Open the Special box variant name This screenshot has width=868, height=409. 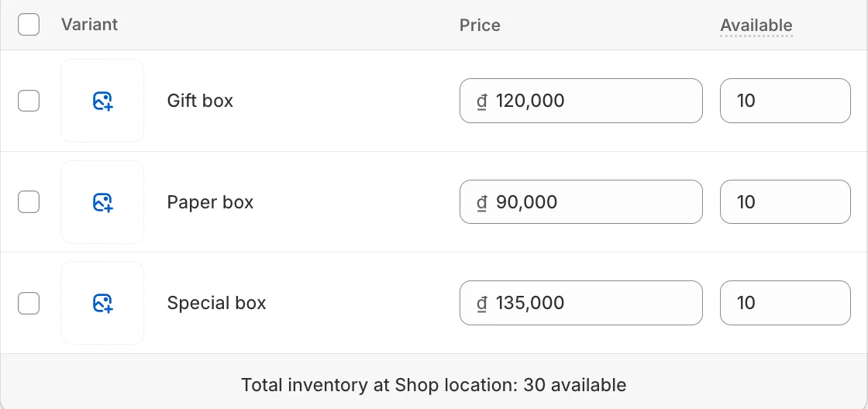coord(216,303)
